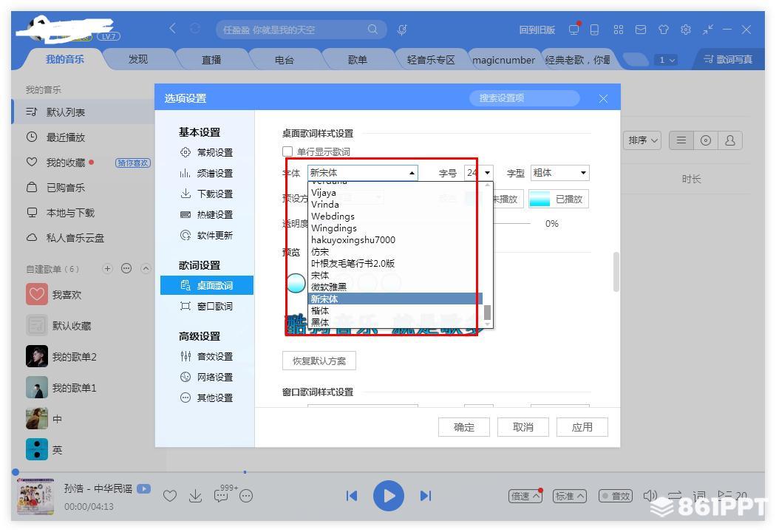Enable single-line lyrics checkbox 单行显示歌词

(287, 151)
